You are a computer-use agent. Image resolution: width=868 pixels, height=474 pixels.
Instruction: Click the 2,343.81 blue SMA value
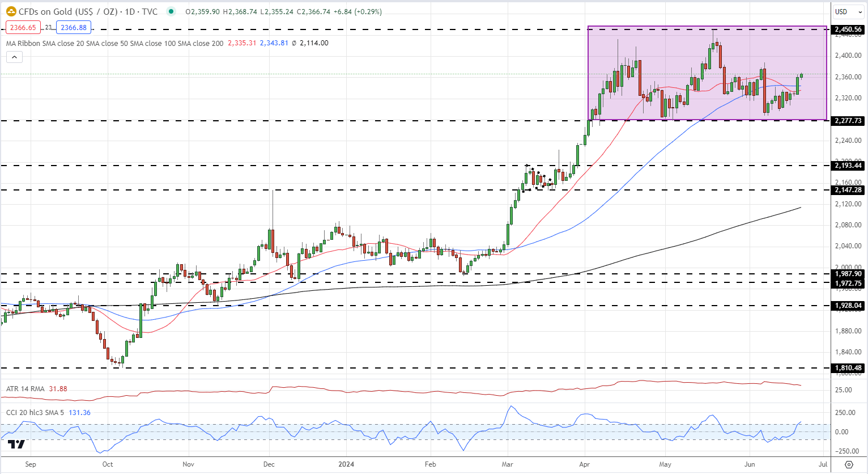point(274,43)
